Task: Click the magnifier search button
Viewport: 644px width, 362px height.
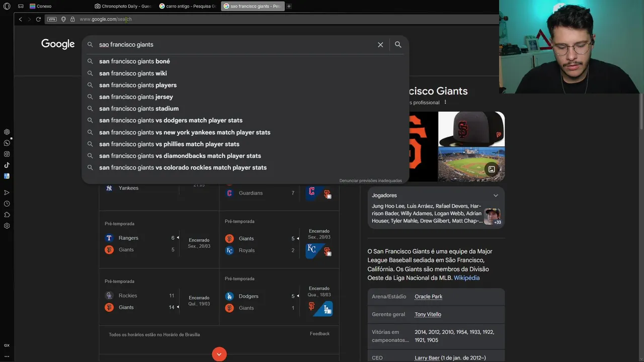Action: click(x=398, y=45)
